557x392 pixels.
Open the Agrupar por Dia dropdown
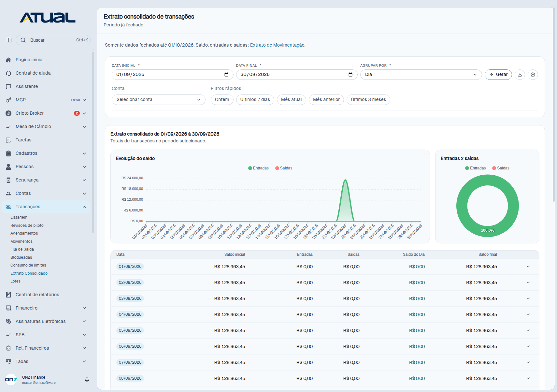click(421, 75)
